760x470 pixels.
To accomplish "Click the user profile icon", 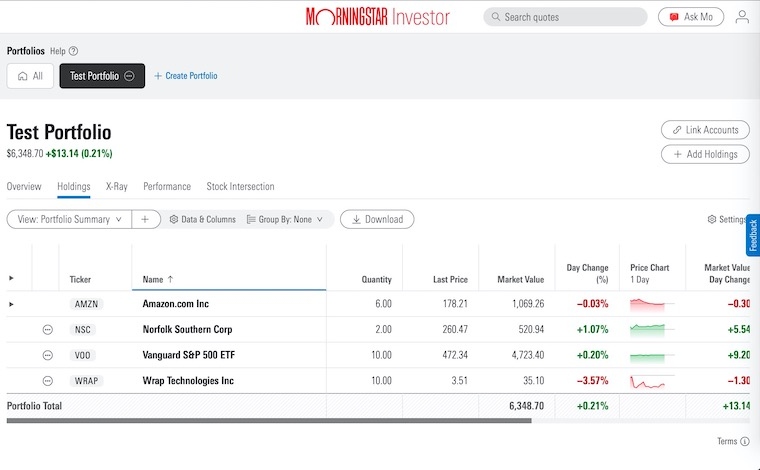I will 742,17.
